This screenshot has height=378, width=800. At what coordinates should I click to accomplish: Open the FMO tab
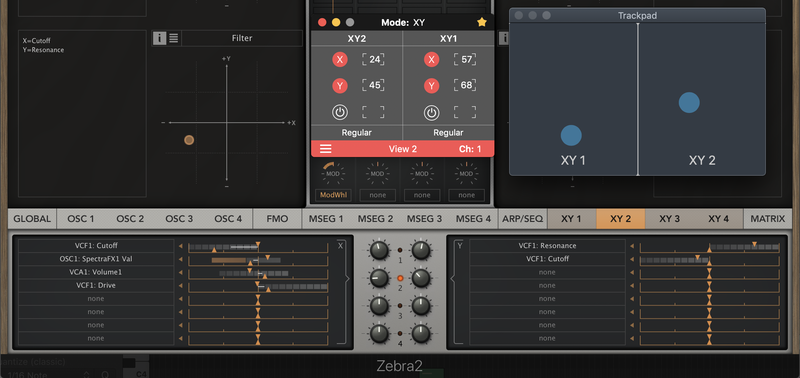tap(278, 219)
